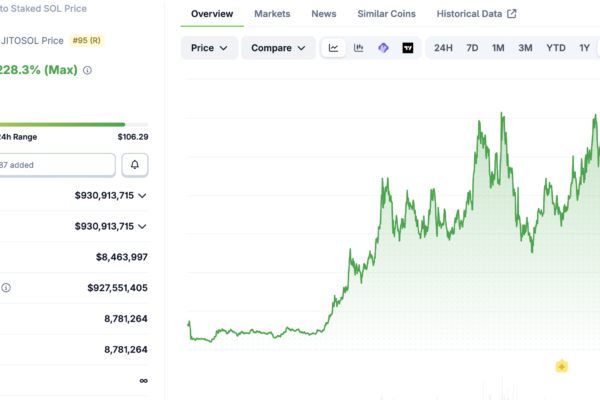Screen dimensions: 600x400
Task: Expand the first $930,913,715 row chevron
Action: point(142,196)
